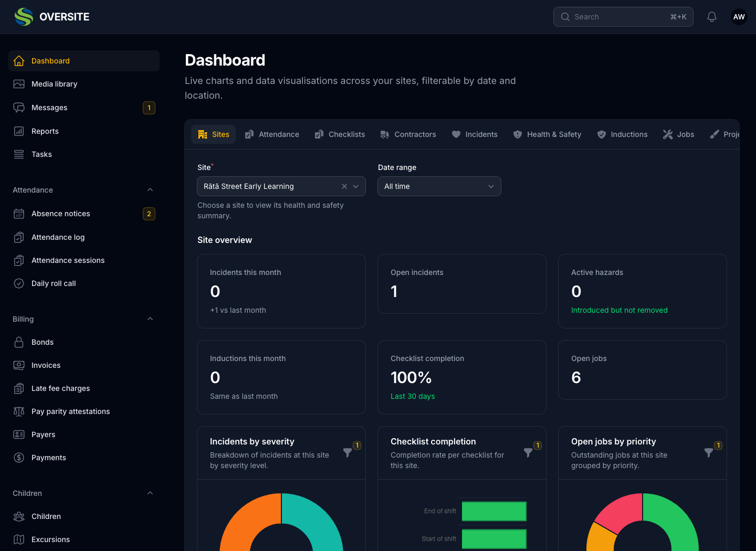Click the Open jobs card value 6
This screenshot has width=756, height=551.
pyautogui.click(x=576, y=377)
